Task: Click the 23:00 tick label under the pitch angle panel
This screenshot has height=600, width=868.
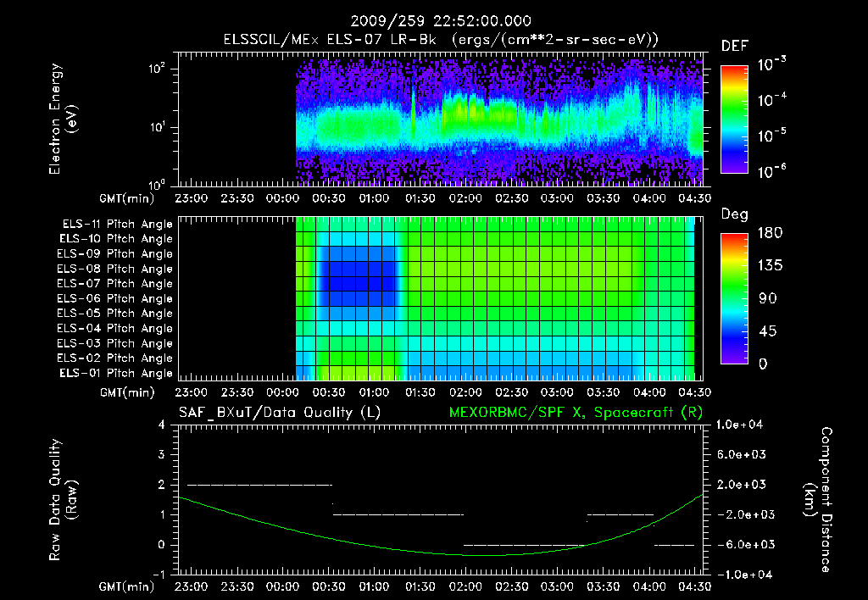Action: click(x=192, y=392)
